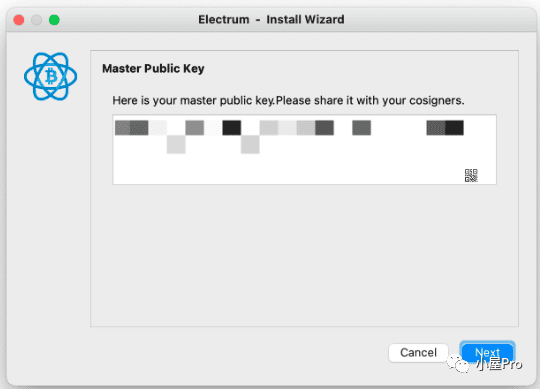The height and width of the screenshot is (389, 540).
Task: Click the WeChat watermark icon
Action: point(458,364)
